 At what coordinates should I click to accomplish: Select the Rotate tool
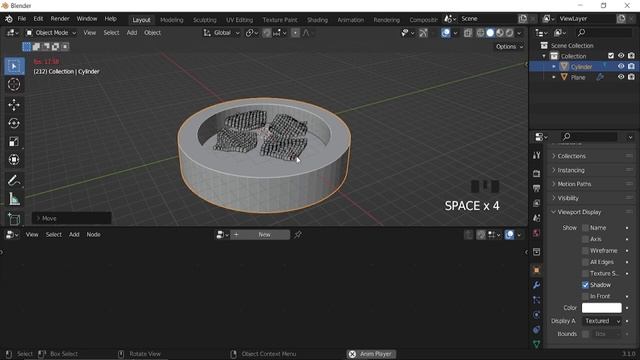point(14,123)
